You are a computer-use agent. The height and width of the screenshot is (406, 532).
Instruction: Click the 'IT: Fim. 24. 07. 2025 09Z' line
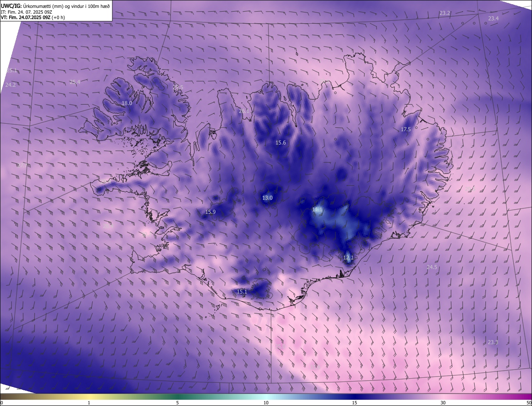pos(26,12)
